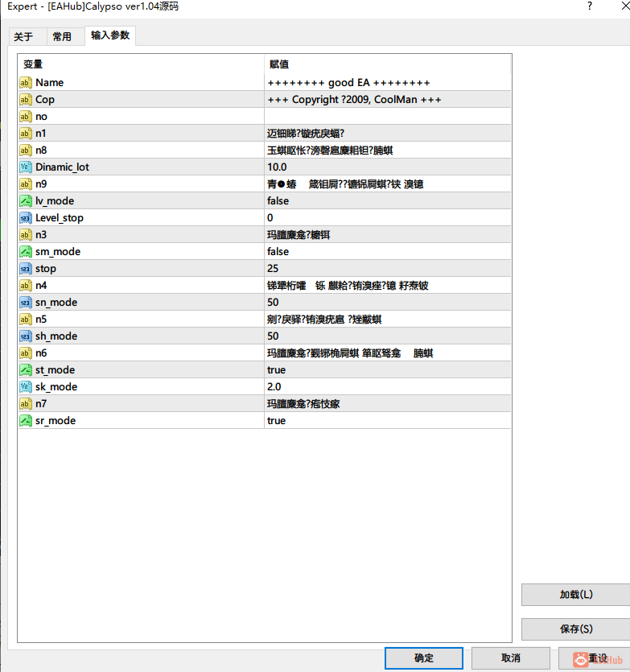630x672 pixels.
Task: Click the sk_mode value 2.0
Action: point(274,387)
